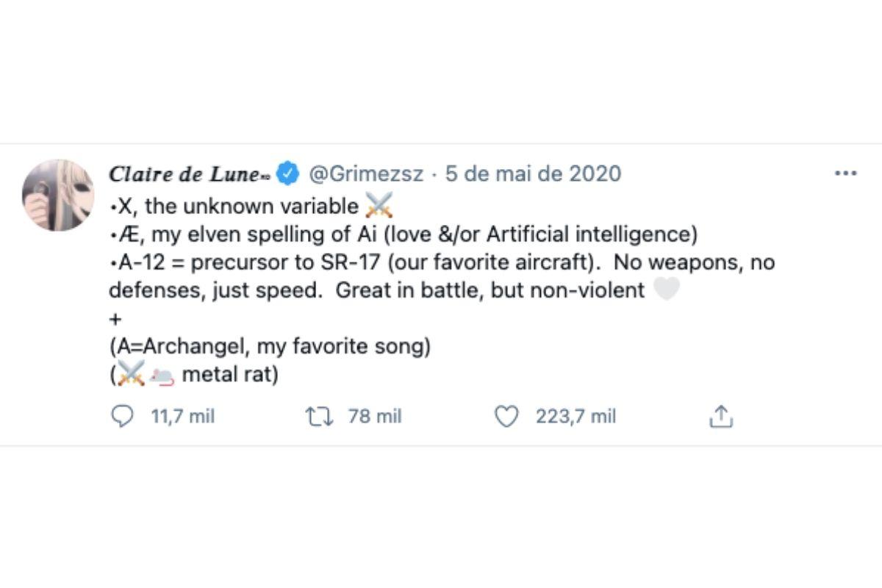Like the tweet with the heart icon
Screen dimensions: 882x588
point(506,417)
